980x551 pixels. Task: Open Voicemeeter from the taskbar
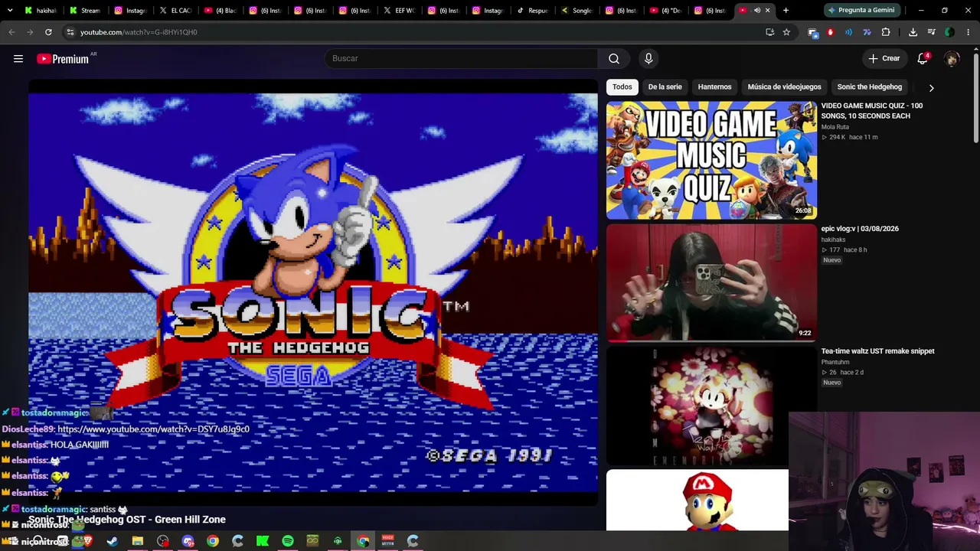pos(388,541)
